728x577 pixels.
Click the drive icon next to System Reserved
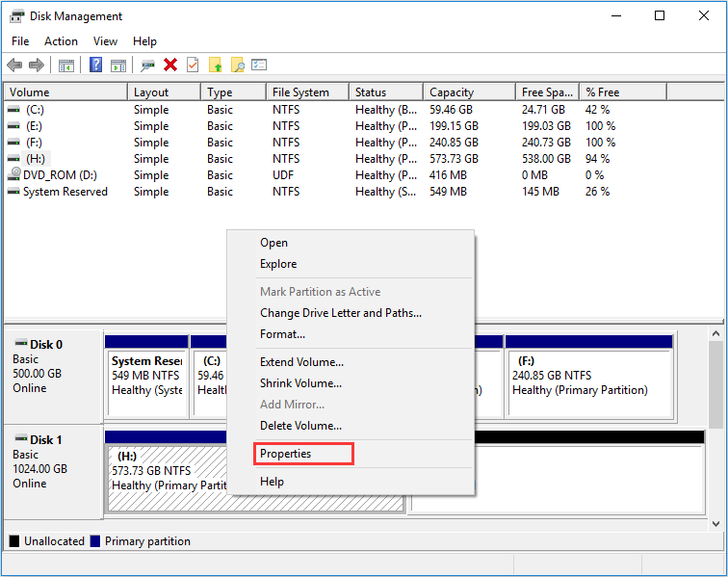coord(13,192)
